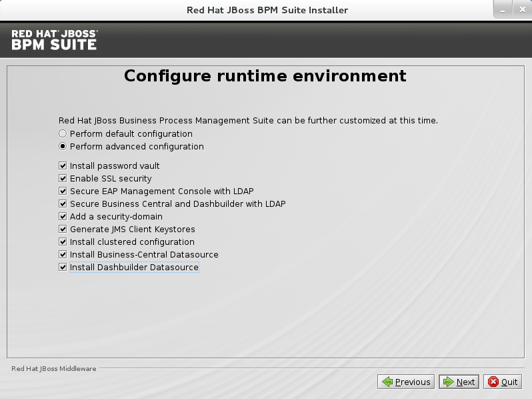Uncheck Install Dashbuilder Datasource checkbox

point(63,268)
